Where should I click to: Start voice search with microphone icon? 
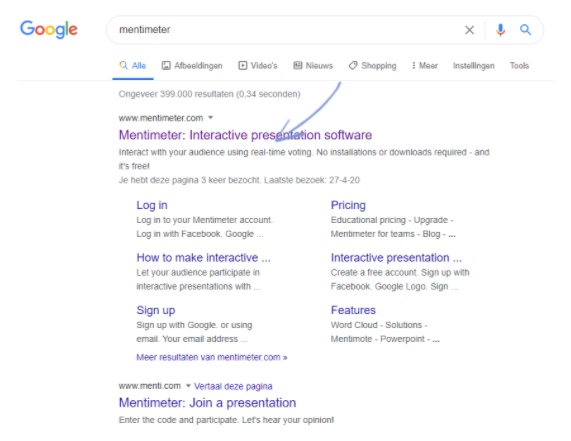[x=500, y=30]
